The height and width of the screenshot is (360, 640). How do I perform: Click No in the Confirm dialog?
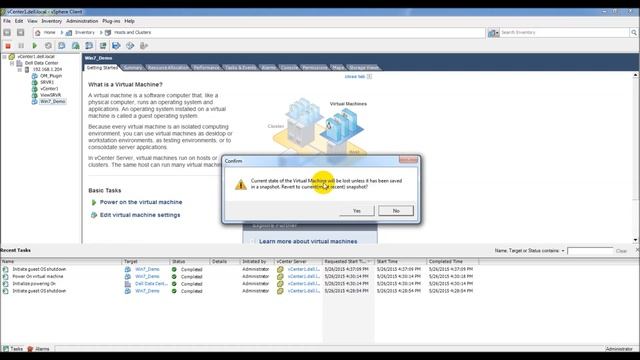(x=396, y=211)
